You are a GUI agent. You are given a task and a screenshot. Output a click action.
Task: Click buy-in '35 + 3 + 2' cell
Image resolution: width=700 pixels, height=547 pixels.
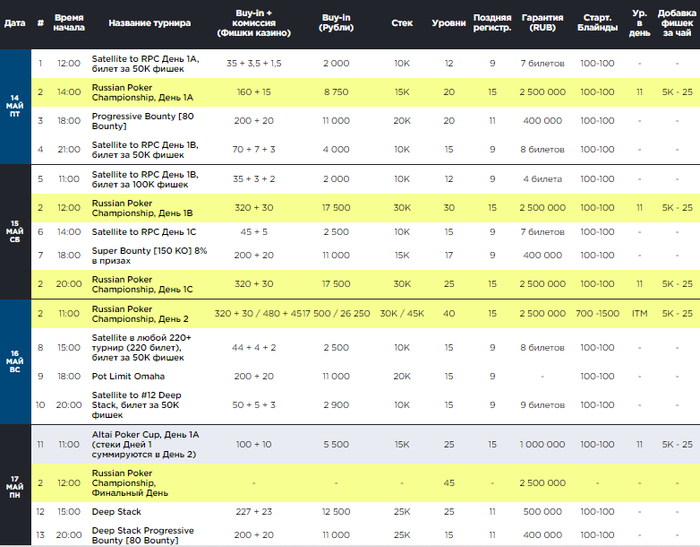254,179
